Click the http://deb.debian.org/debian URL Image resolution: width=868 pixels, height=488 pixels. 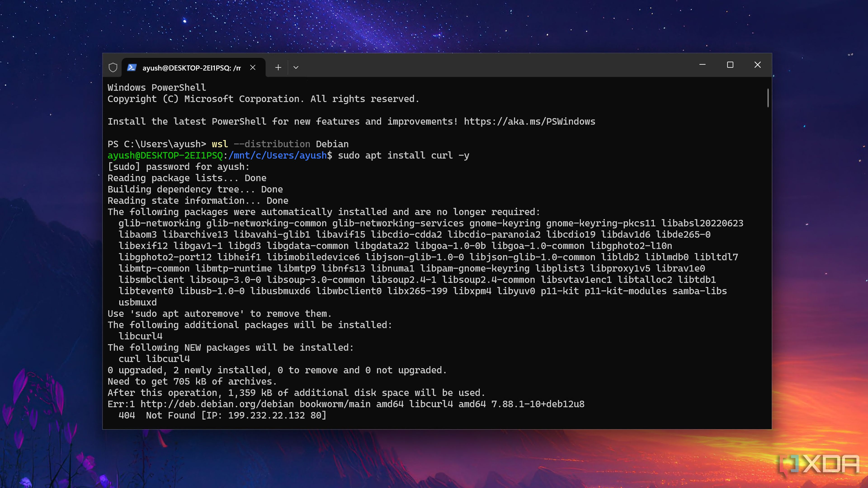(217, 404)
